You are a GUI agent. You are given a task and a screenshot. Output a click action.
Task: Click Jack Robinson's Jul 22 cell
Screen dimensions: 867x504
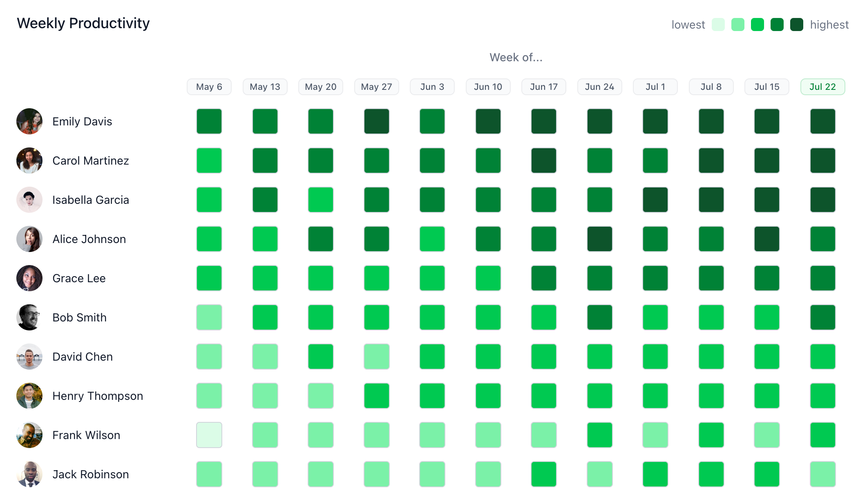point(822,474)
